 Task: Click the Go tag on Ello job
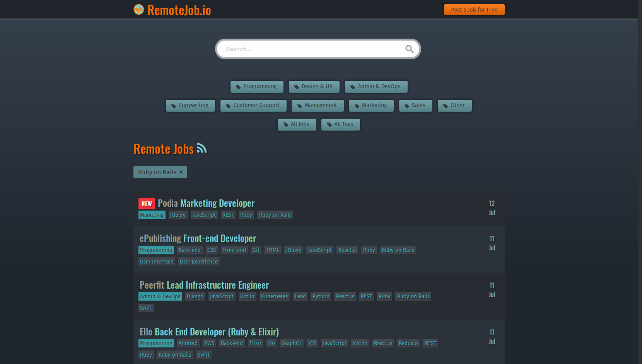click(x=271, y=343)
